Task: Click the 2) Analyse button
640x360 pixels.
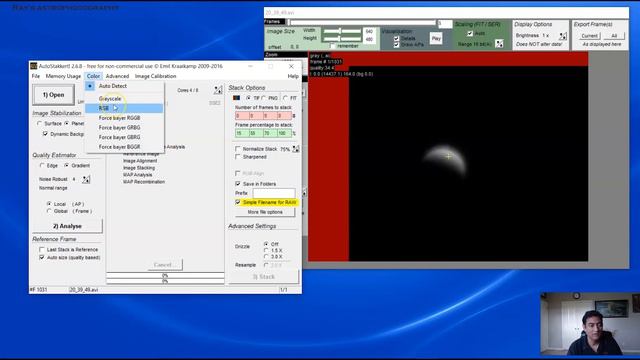Action: [67, 226]
